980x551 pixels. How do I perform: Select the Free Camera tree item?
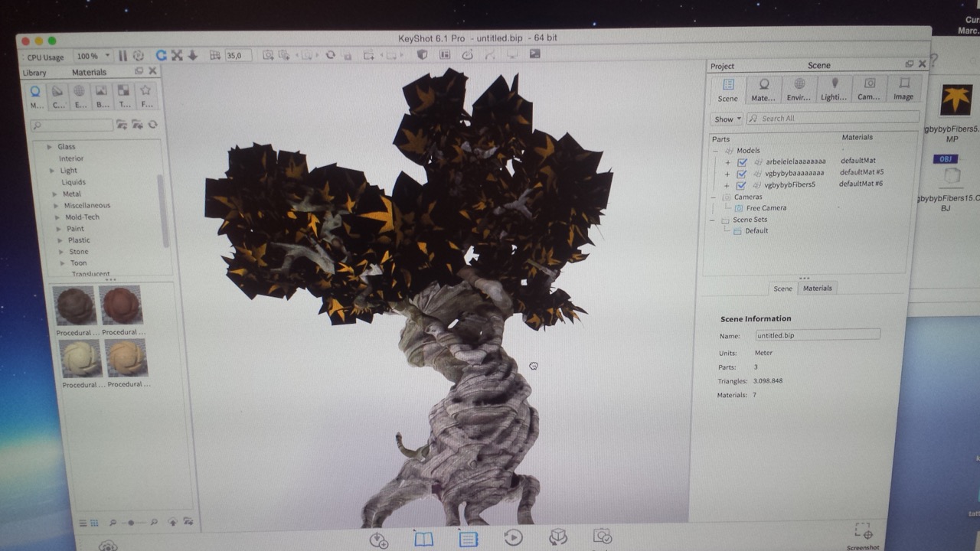(766, 208)
